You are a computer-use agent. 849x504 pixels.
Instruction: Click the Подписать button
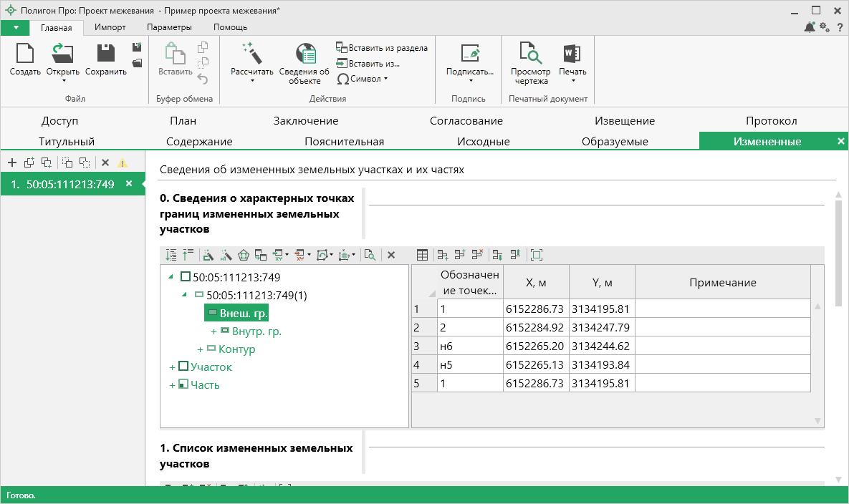[x=469, y=61]
